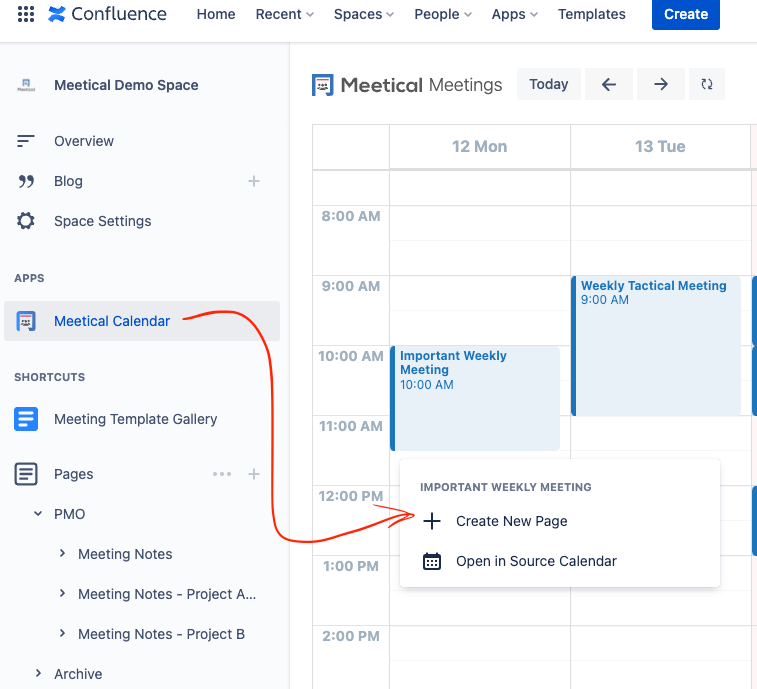Jump to Today in the calendar
The height and width of the screenshot is (689, 757).
548,84
